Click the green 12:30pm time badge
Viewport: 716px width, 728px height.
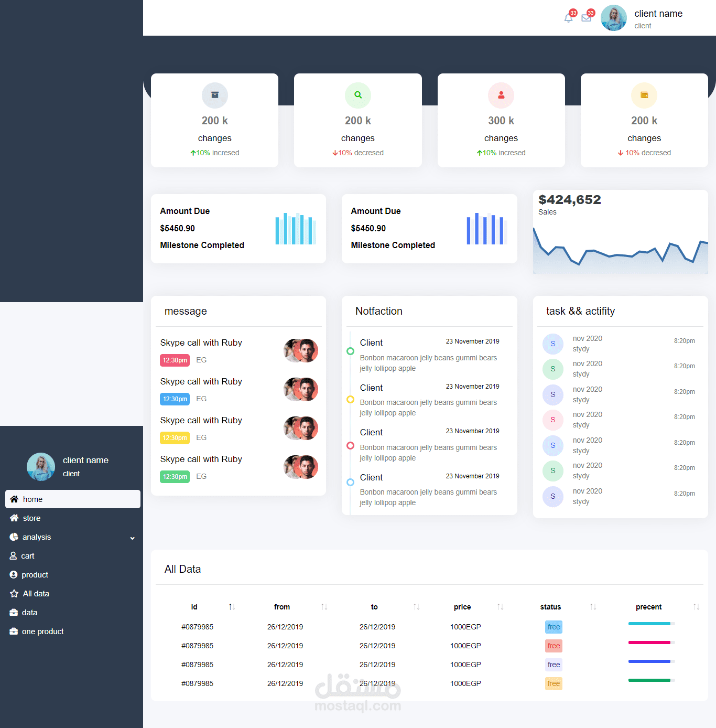(175, 477)
